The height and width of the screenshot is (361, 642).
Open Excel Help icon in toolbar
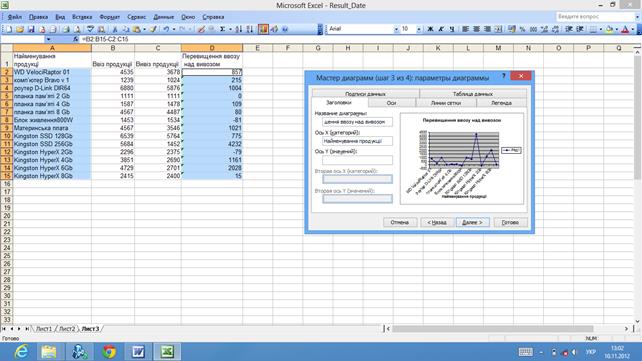285,29
